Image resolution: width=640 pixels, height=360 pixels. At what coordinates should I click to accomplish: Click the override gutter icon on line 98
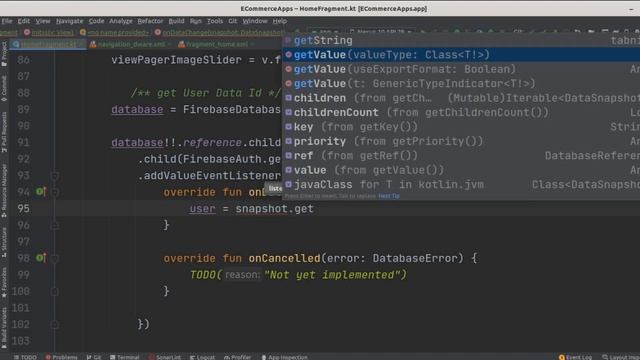coord(41,258)
